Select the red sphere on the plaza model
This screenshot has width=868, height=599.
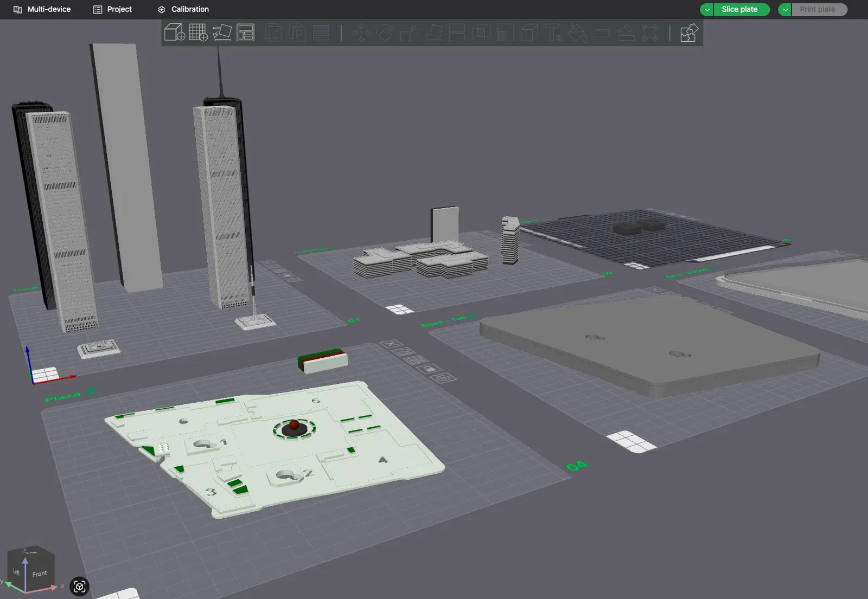(293, 424)
